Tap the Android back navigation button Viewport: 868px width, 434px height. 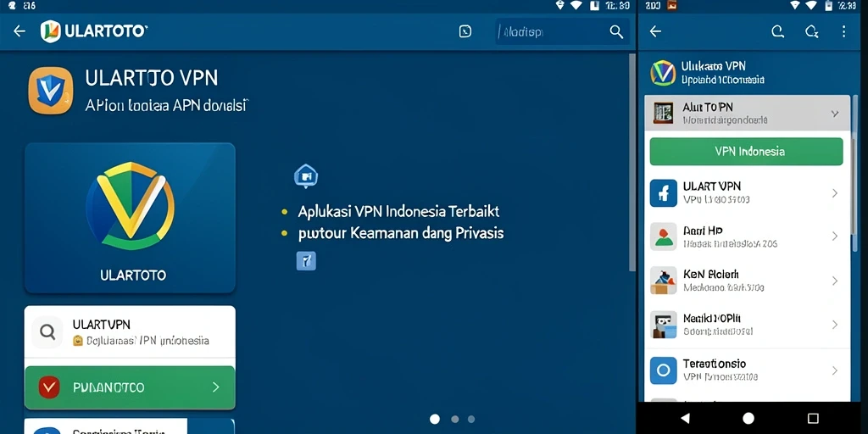685,418
